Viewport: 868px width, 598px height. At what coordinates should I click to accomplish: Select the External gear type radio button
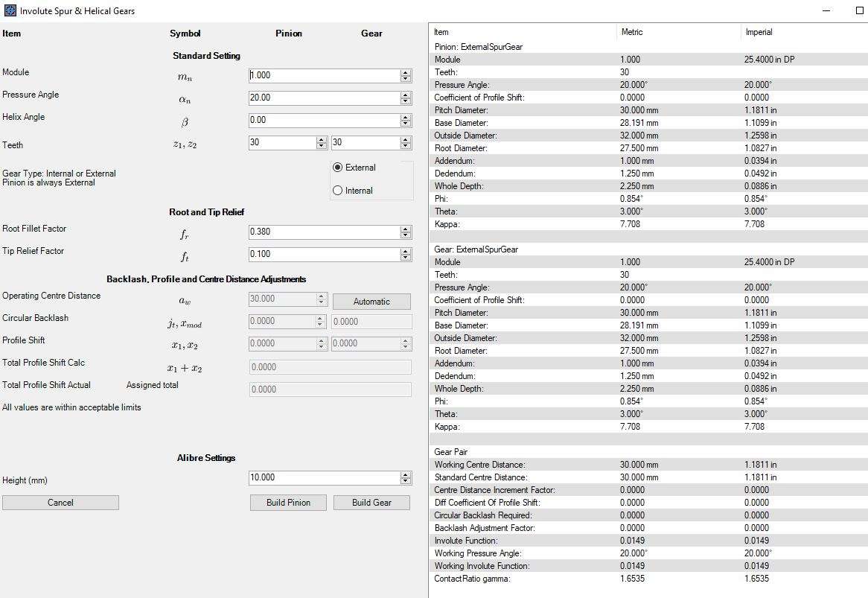(x=338, y=168)
